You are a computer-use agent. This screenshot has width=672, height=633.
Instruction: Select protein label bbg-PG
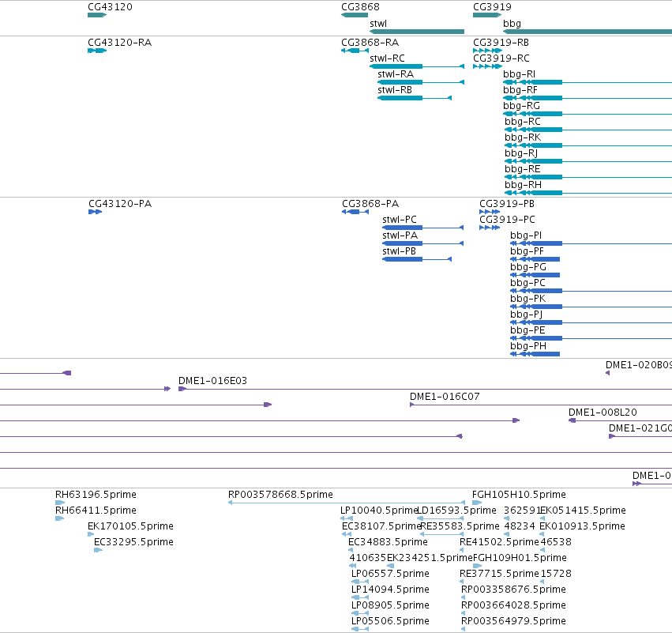[528, 267]
